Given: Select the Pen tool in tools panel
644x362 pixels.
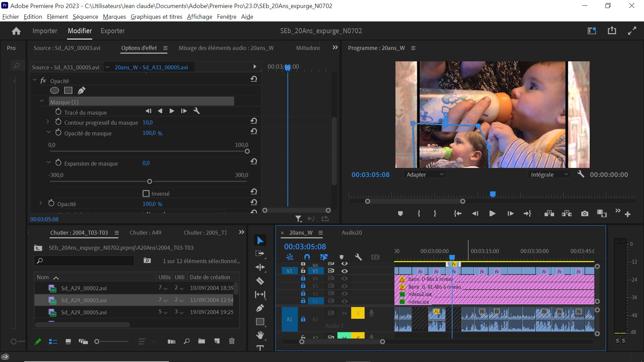Looking at the screenshot, I should tap(260, 308).
